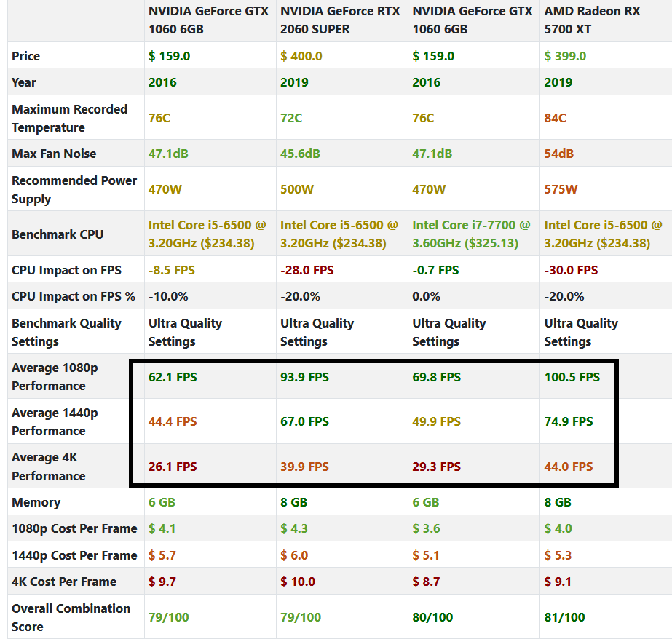This screenshot has width=672, height=639.
Task: Click the Benchmark CPU row label
Action: [x=58, y=234]
